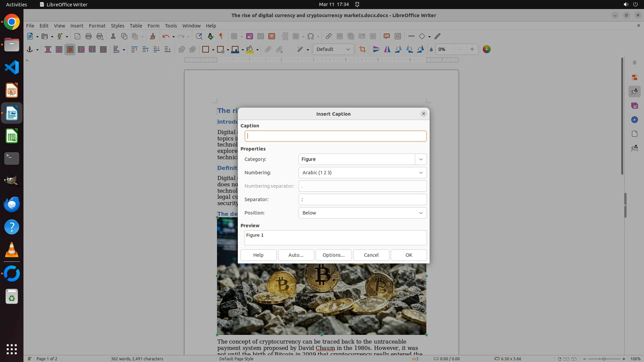Toggle formatting marks paragraph icon
644x362 pixels.
click(221, 36)
